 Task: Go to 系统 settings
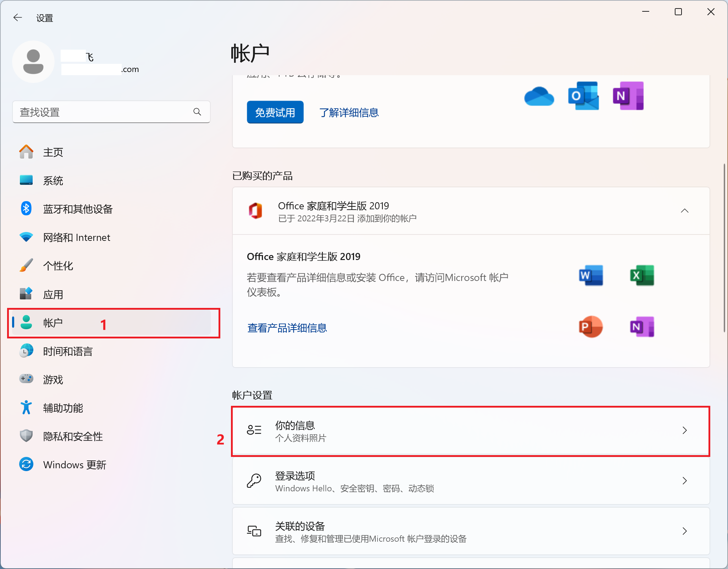tap(111, 181)
